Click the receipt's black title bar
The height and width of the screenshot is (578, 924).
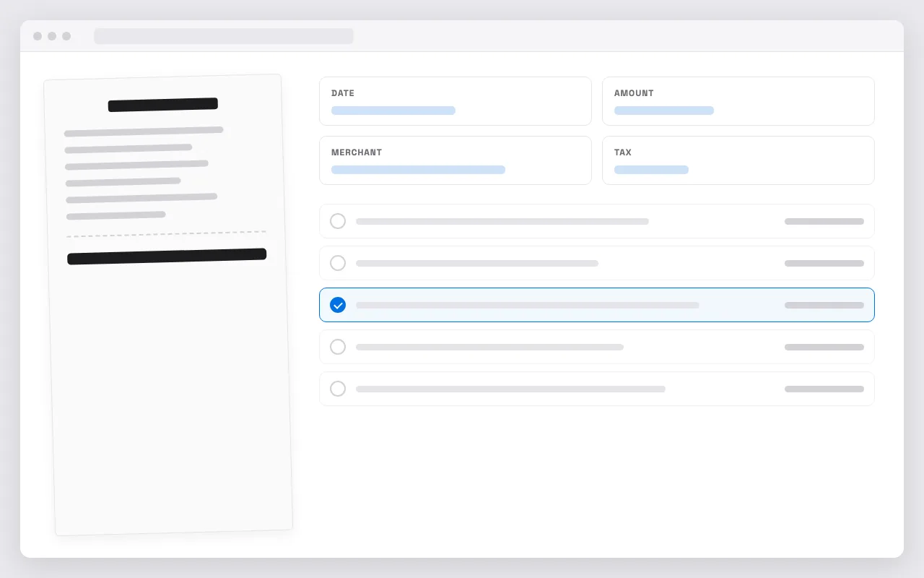click(x=163, y=105)
